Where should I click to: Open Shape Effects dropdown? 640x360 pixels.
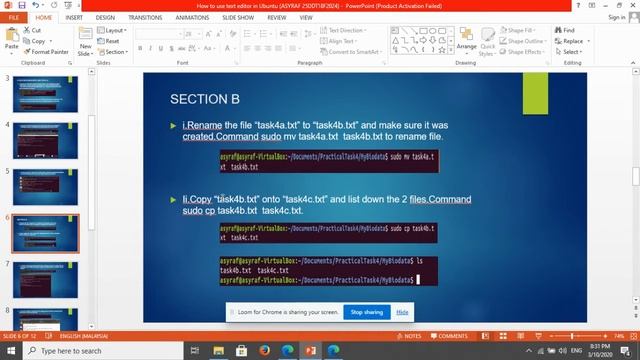522,52
